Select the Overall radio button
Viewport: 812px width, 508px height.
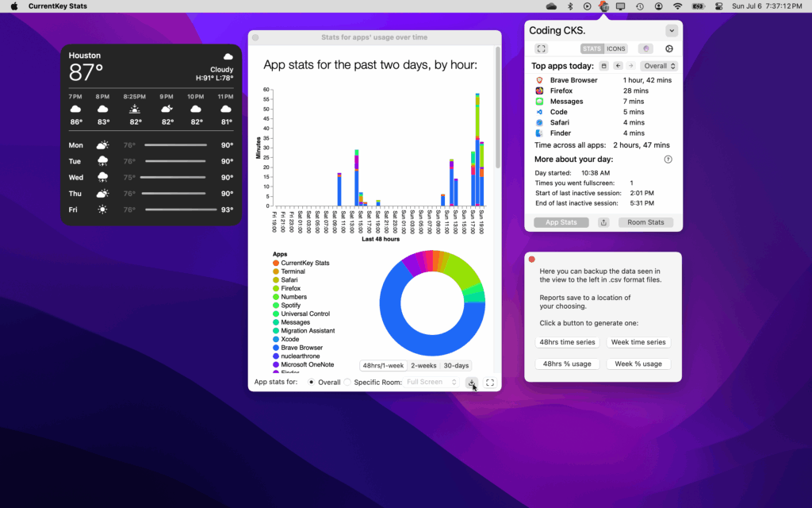(310, 383)
